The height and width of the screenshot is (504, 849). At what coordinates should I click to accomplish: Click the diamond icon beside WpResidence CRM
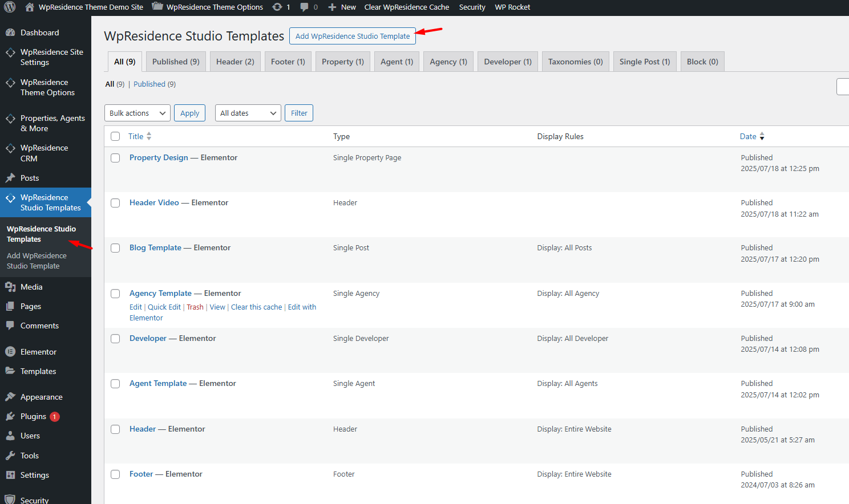click(10, 148)
